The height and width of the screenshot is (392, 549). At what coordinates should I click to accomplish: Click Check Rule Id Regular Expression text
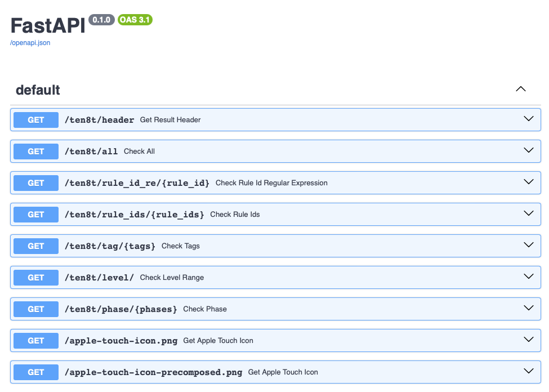tap(271, 183)
